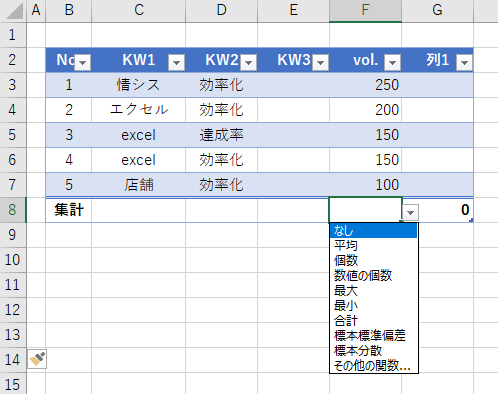Screen dimensions: 498x394
Task: Click the total row dropdown arrow in F8
Action: pyautogui.click(x=410, y=213)
